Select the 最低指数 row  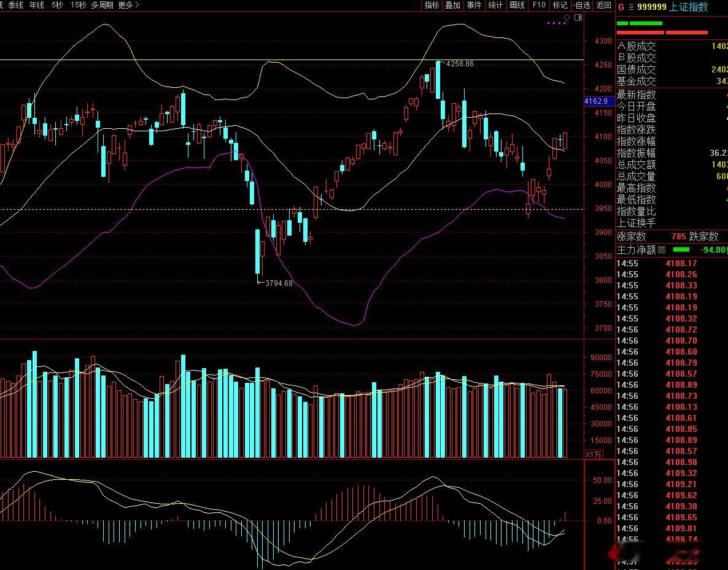point(672,199)
